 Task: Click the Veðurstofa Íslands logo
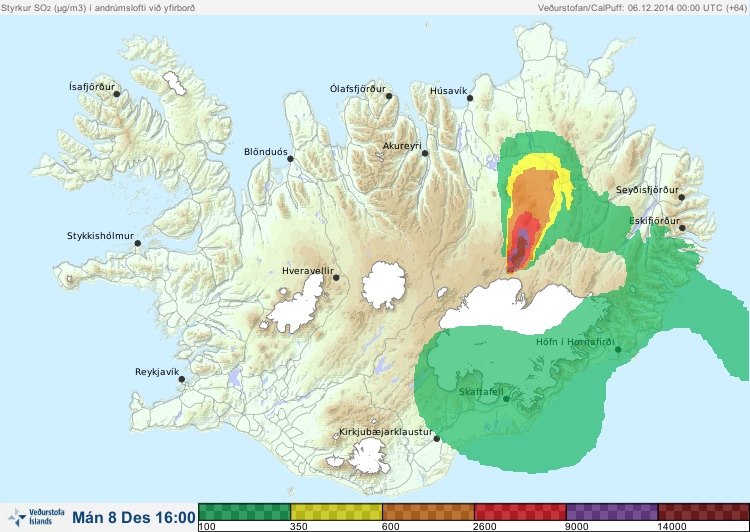[x=36, y=517]
